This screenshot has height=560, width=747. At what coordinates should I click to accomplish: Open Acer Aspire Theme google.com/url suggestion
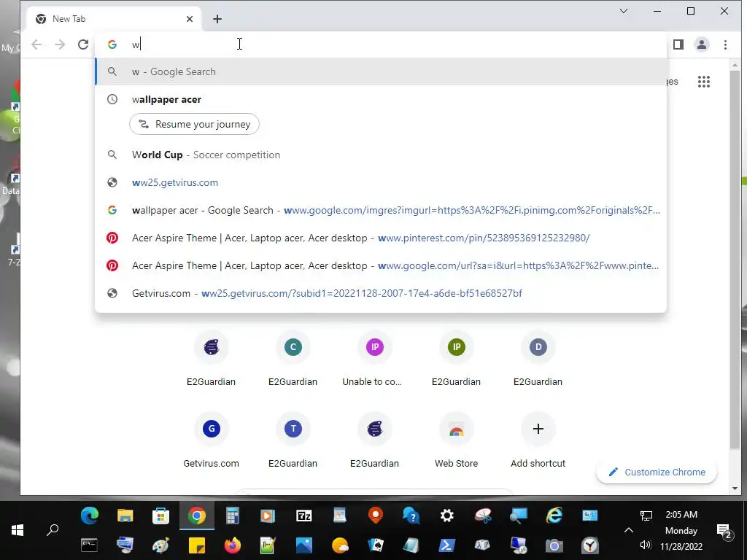coord(380,265)
